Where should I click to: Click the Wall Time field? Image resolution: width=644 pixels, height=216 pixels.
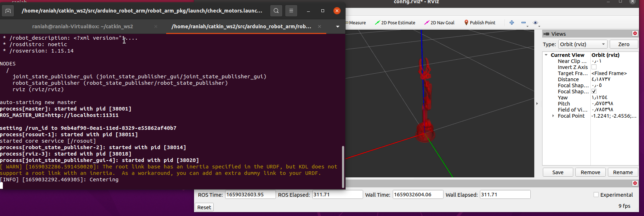pyautogui.click(x=418, y=195)
